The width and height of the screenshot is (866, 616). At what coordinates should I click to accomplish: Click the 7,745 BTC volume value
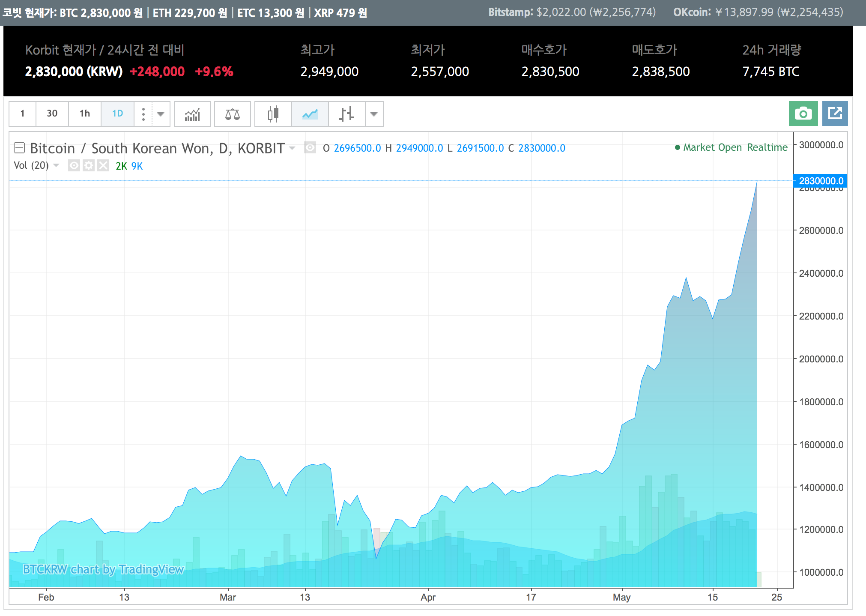771,72
